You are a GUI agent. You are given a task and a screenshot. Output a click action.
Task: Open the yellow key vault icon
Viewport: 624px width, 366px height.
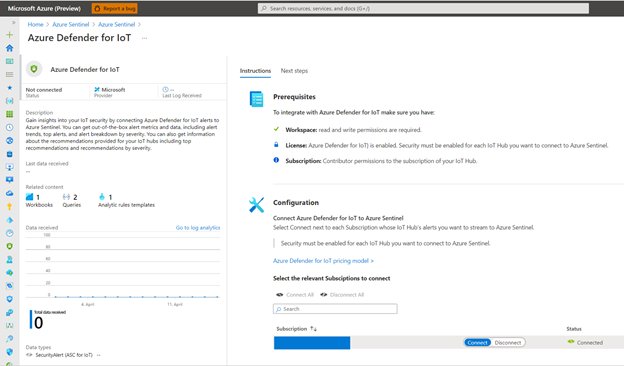coord(10,206)
